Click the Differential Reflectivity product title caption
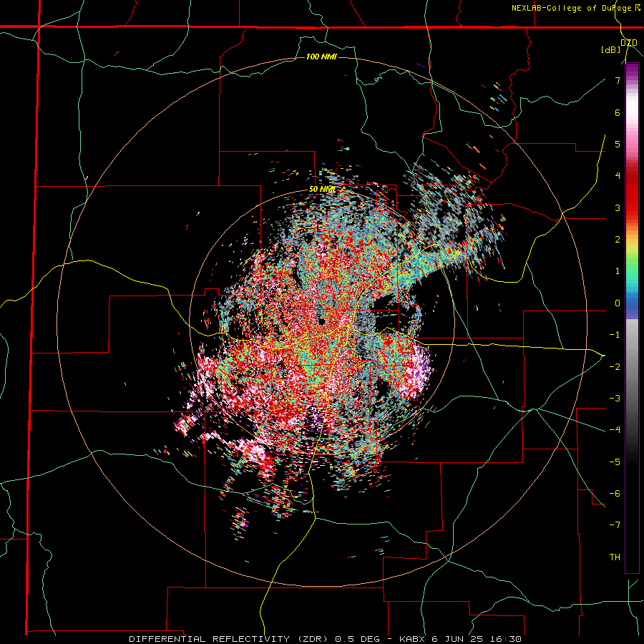 [x=326, y=639]
